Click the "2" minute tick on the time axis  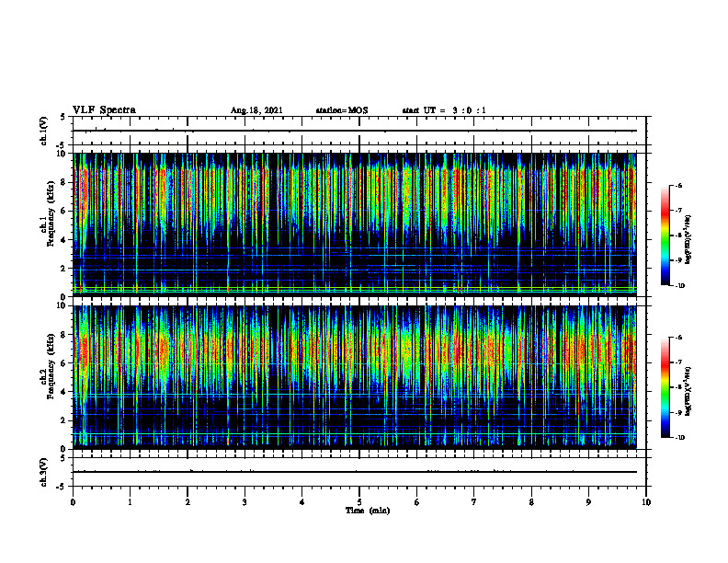click(x=188, y=502)
